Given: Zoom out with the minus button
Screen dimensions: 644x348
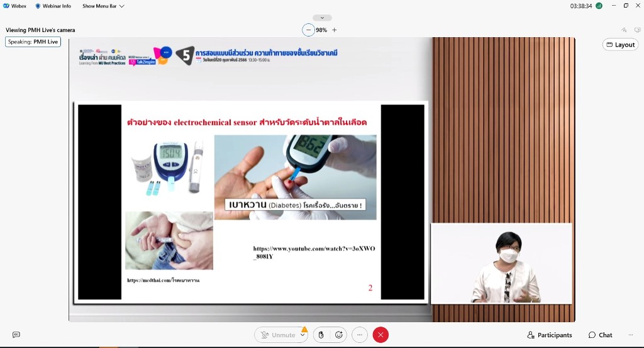Looking at the screenshot, I should click(x=308, y=30).
